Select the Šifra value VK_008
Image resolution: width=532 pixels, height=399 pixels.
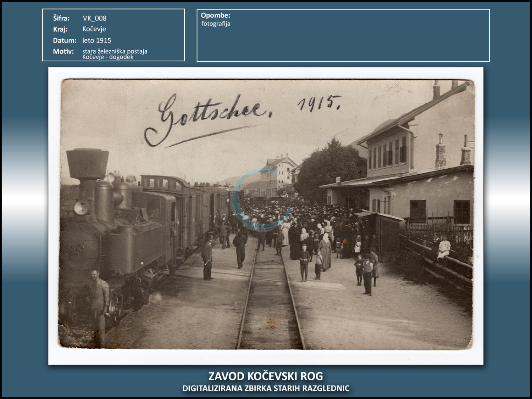(x=94, y=18)
